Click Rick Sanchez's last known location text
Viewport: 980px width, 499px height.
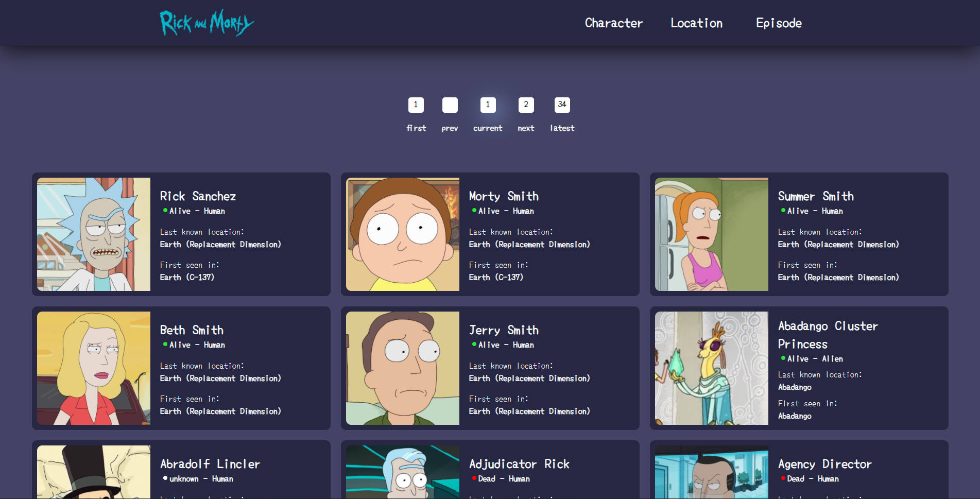point(220,244)
